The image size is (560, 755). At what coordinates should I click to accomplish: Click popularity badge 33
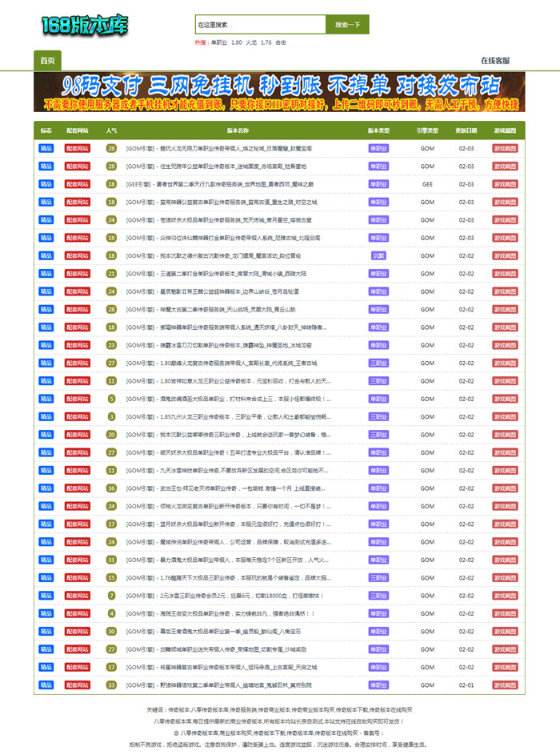[x=111, y=685]
